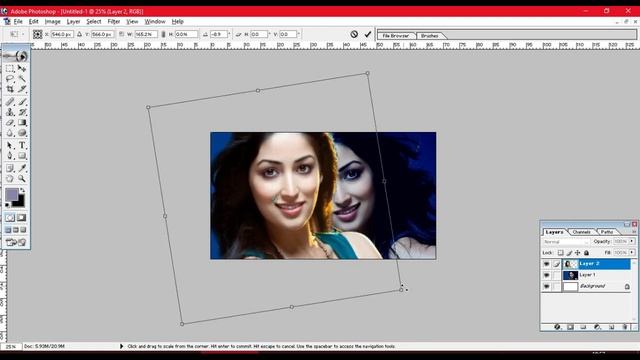The height and width of the screenshot is (360, 640).
Task: Hide Layer 1 with its eye icon
Action: (x=547, y=275)
